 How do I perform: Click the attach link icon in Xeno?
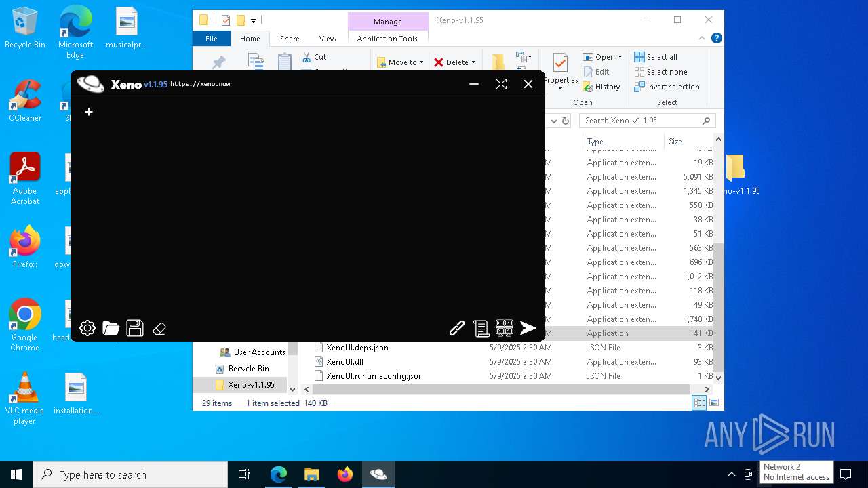457,329
